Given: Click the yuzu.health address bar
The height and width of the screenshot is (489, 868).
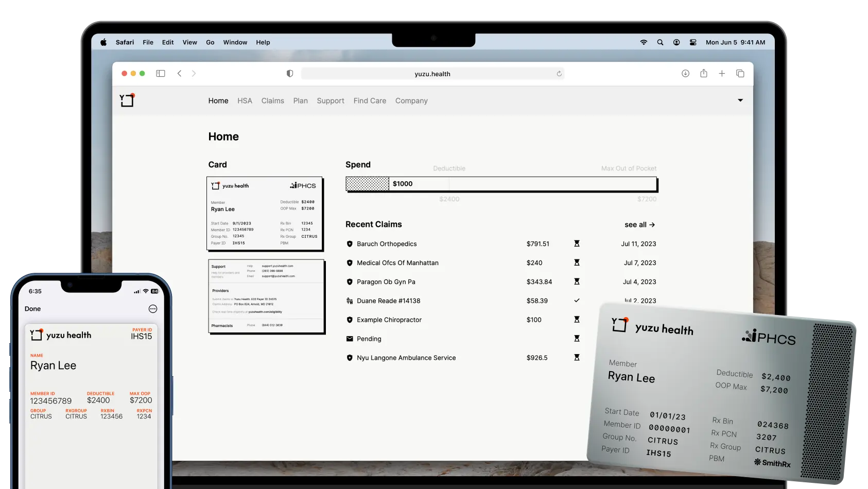Looking at the screenshot, I should coord(432,74).
